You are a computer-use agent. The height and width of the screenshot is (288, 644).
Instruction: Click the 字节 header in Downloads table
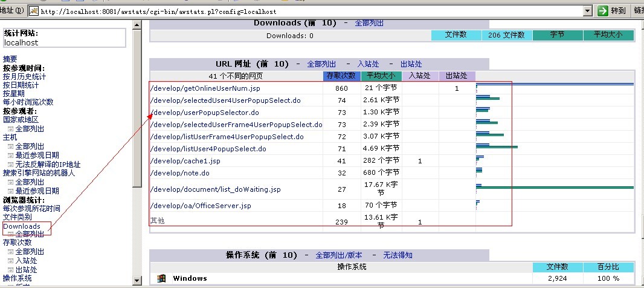coord(558,35)
